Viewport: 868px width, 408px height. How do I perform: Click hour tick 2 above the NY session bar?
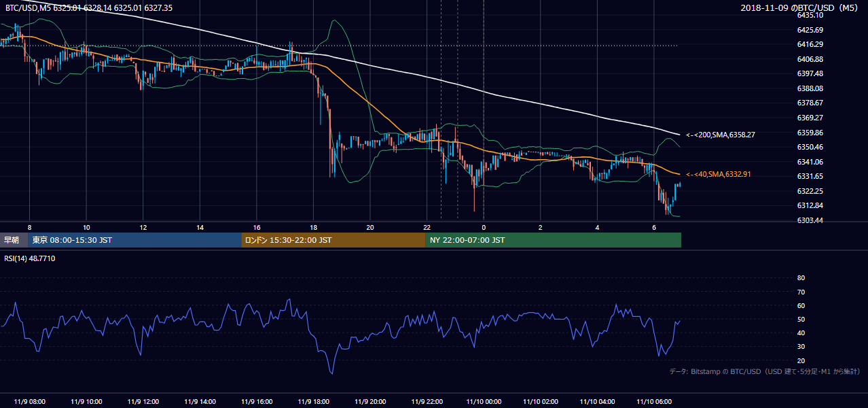tap(541, 227)
